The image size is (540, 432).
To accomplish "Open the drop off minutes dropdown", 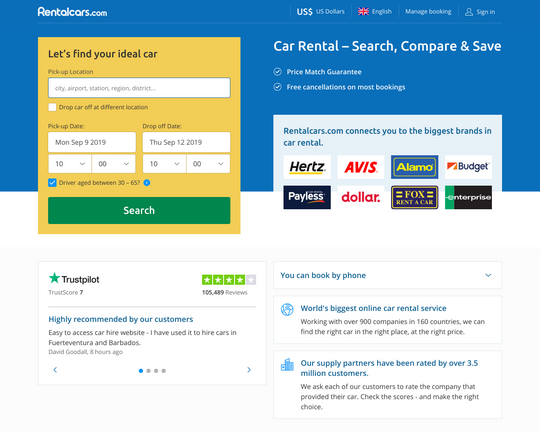I will (x=208, y=164).
